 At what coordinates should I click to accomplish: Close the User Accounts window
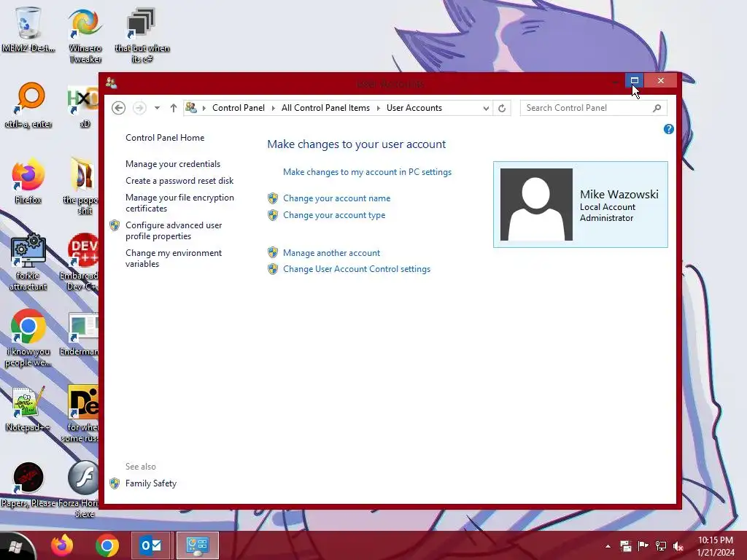[660, 80]
